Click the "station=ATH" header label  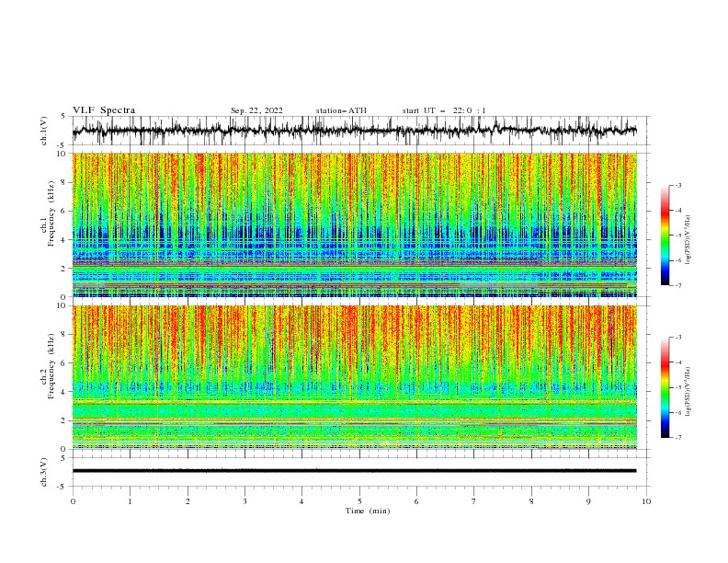point(341,110)
